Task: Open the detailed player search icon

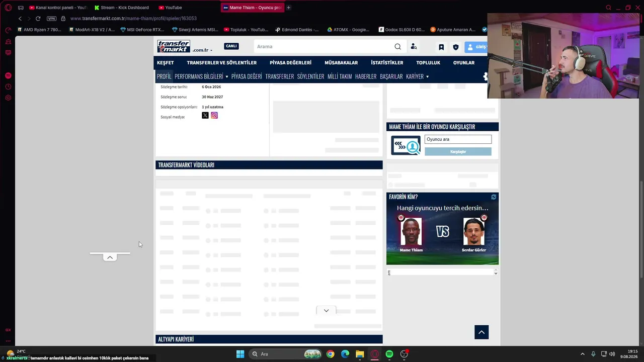Action: pos(414,47)
